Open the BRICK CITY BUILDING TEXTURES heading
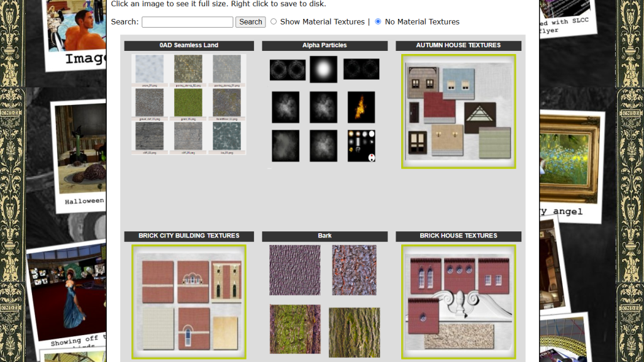Image resolution: width=644 pixels, height=362 pixels. coord(189,236)
